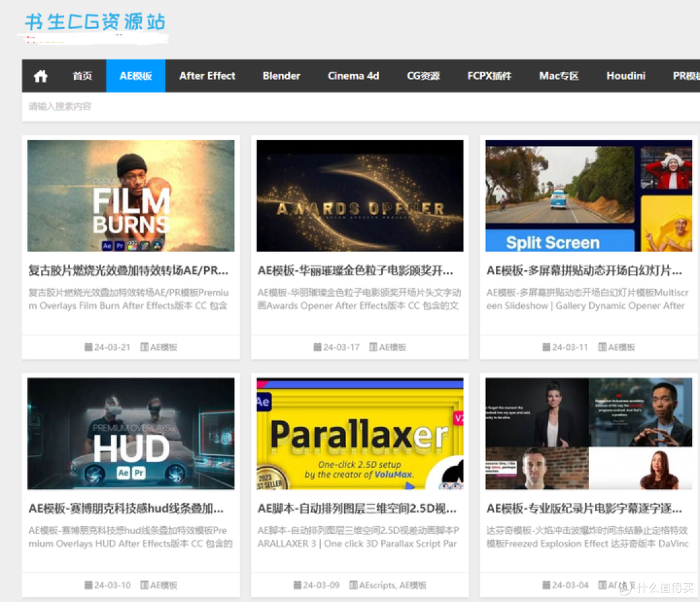Open title AE模板-华丽璀璨金色粒子电影颁奖开

click(355, 271)
